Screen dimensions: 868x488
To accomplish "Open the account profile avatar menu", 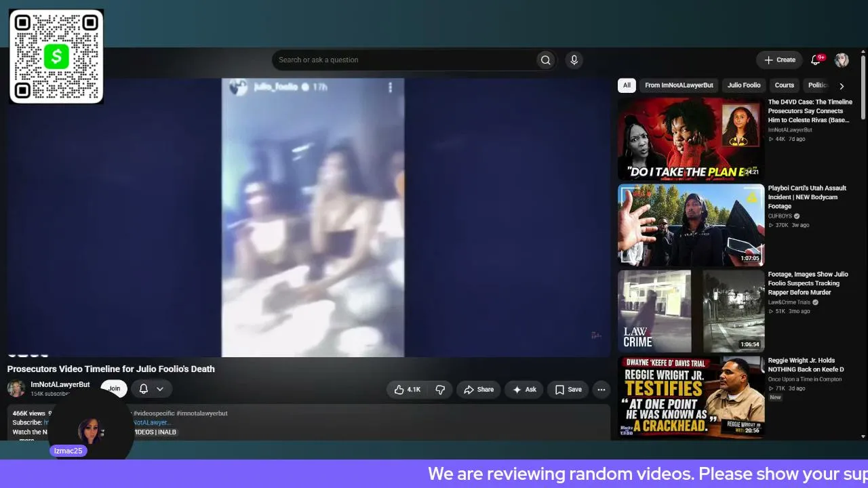I will point(842,60).
